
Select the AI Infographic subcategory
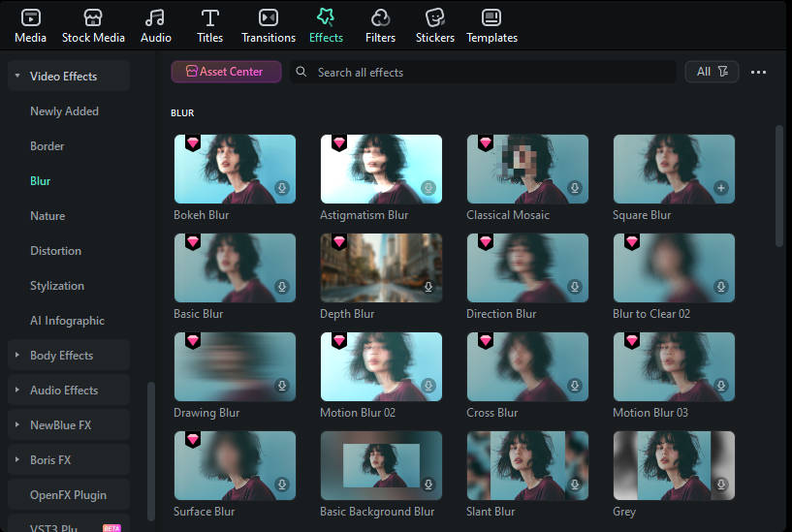coord(67,321)
